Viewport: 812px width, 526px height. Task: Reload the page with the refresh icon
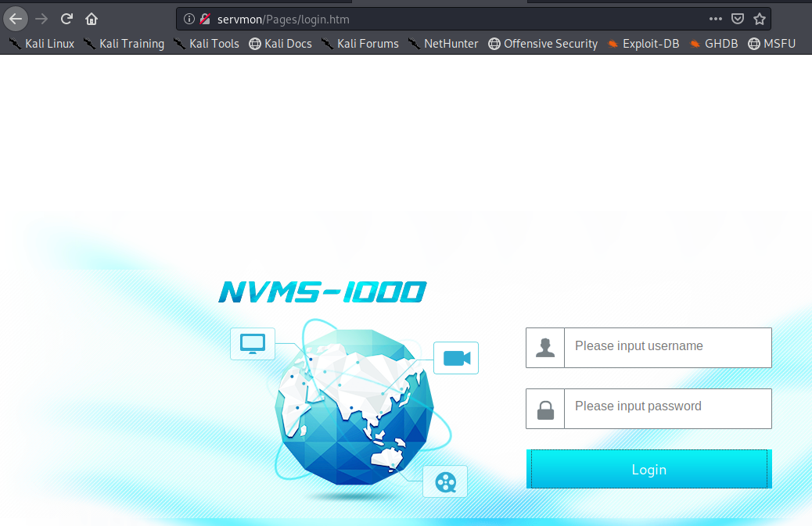pos(66,19)
